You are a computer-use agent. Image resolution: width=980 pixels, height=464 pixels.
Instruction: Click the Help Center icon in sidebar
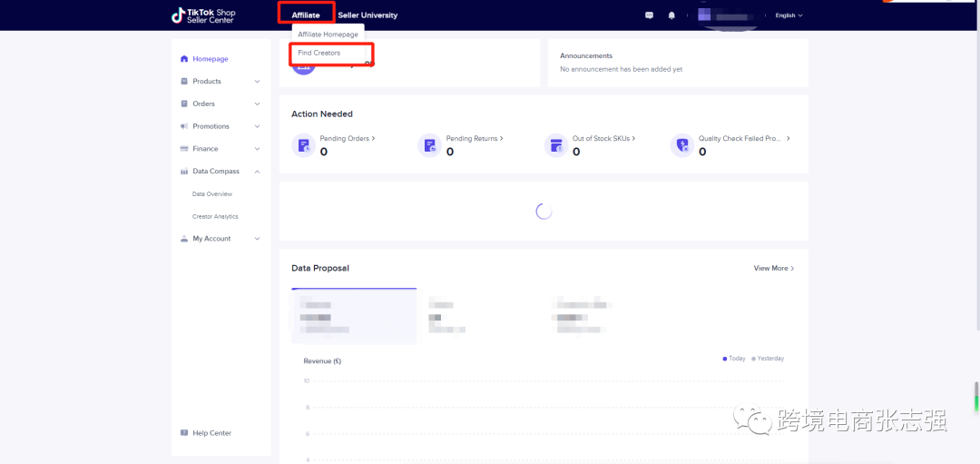click(x=184, y=433)
